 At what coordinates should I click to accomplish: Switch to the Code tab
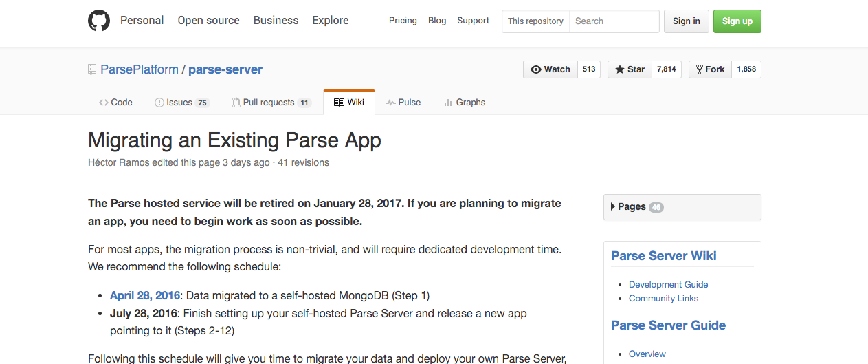(x=115, y=103)
